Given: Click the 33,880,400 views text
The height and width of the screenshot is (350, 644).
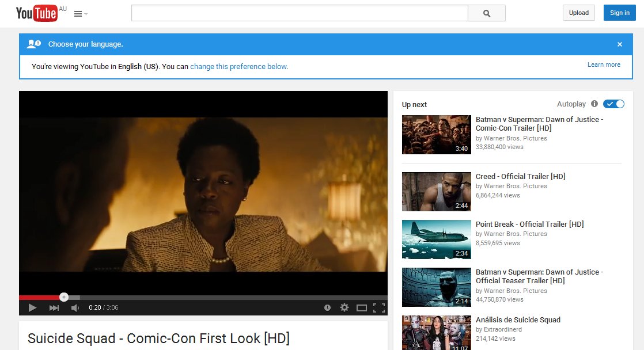Looking at the screenshot, I should pyautogui.click(x=499, y=147).
